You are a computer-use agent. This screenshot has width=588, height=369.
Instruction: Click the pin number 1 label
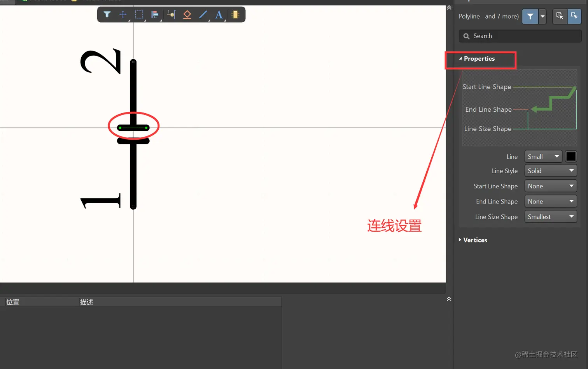pyautogui.click(x=101, y=201)
